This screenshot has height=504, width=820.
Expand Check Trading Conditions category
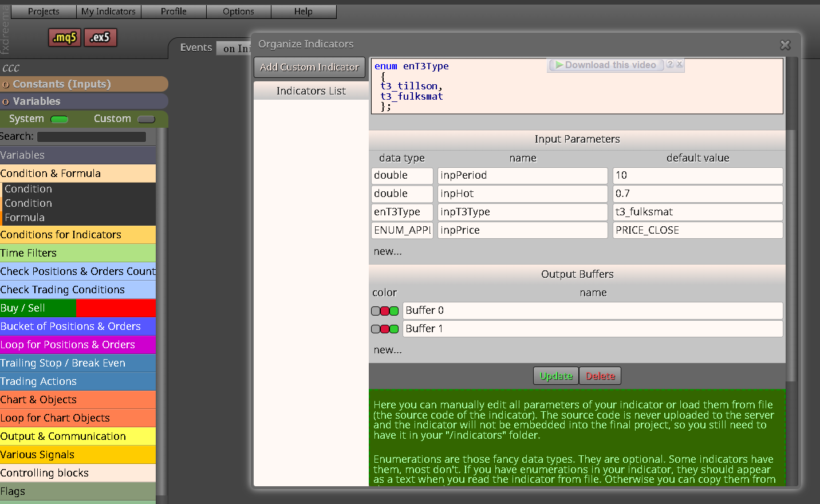(x=78, y=290)
